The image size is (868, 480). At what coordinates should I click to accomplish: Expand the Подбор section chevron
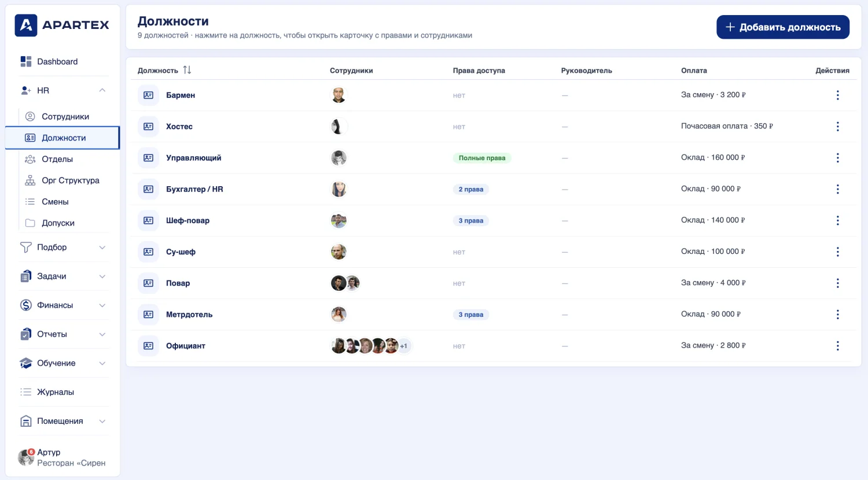(102, 247)
